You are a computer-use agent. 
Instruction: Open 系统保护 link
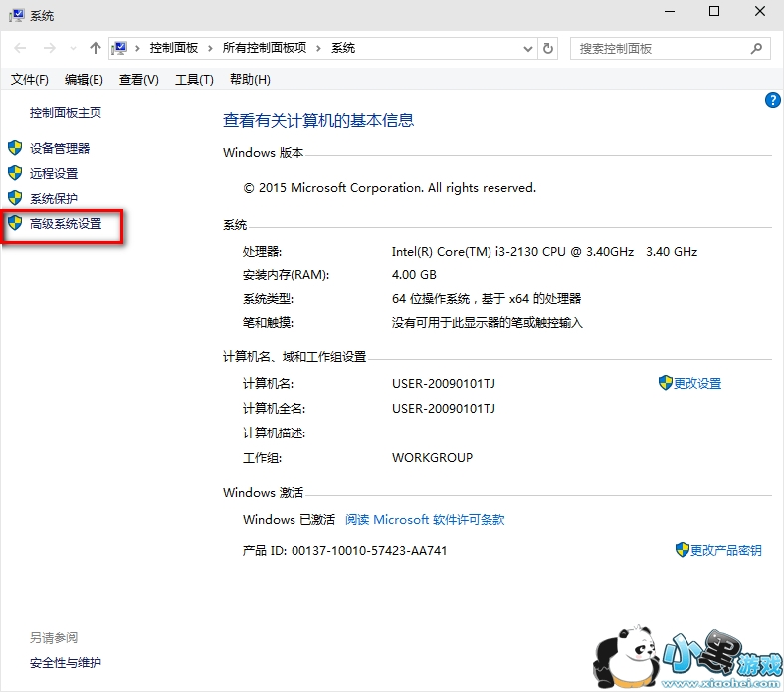(x=54, y=199)
